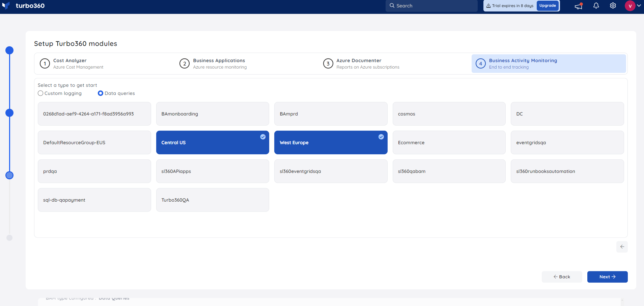
Task: Open the notifications bell
Action: tap(596, 6)
